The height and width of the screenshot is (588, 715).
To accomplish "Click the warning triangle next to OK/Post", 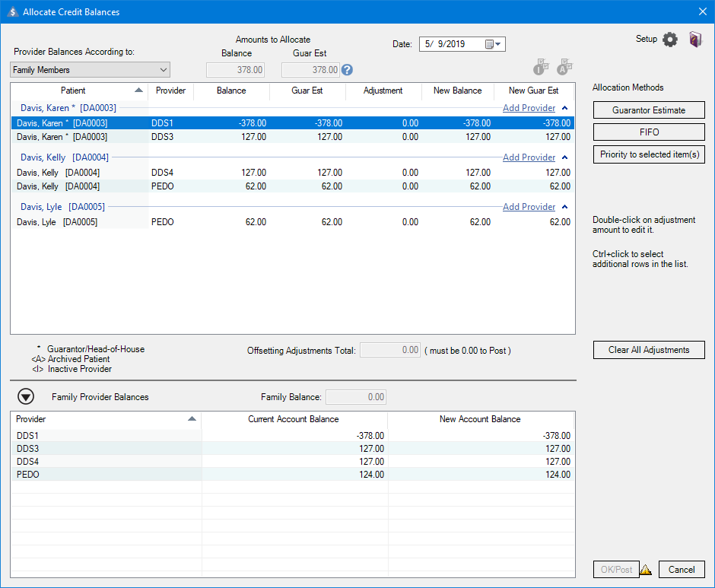I will tap(646, 570).
